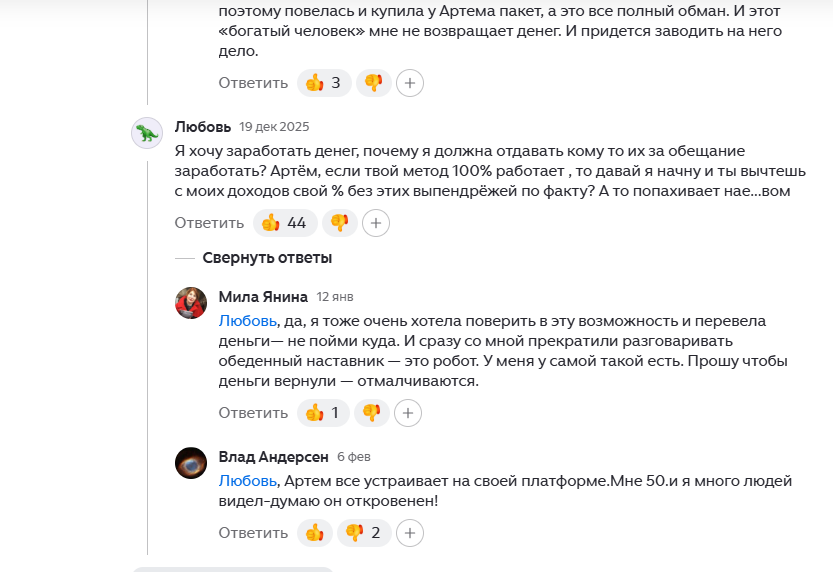This screenshot has height=572, width=833.
Task: Dislike Влад Андерсен's reply with 2 dislikes
Action: [x=364, y=532]
